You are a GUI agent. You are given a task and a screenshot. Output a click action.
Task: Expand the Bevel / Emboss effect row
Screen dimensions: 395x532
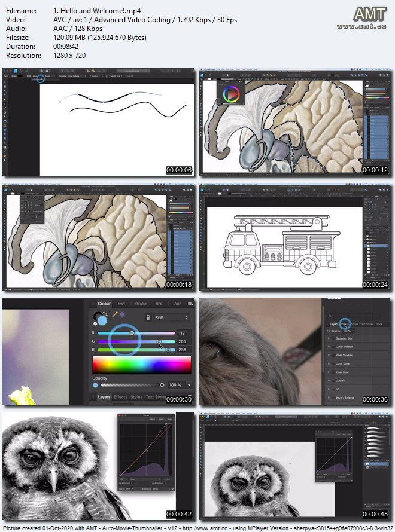pos(329,398)
